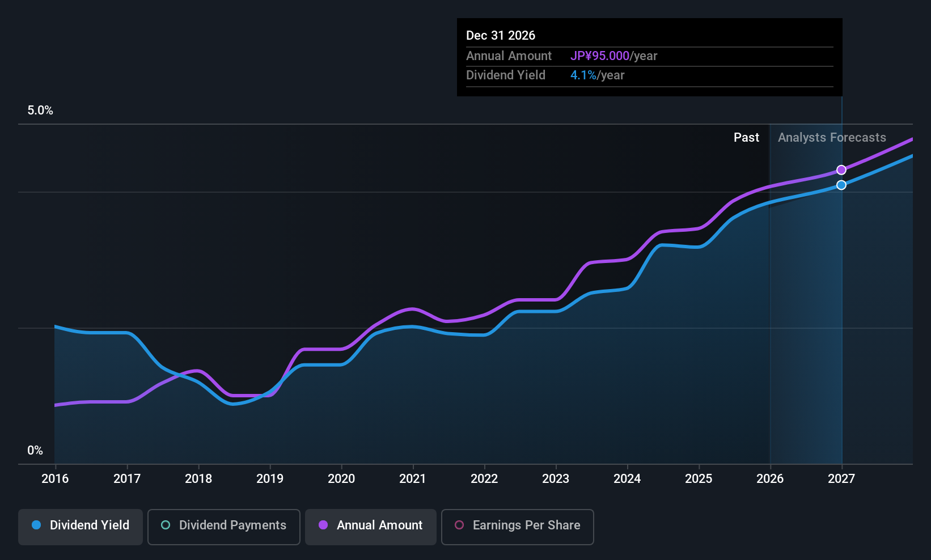Screen dimensions: 931x560
Task: Select the blue Dividend Yield data point
Action: [x=841, y=185]
